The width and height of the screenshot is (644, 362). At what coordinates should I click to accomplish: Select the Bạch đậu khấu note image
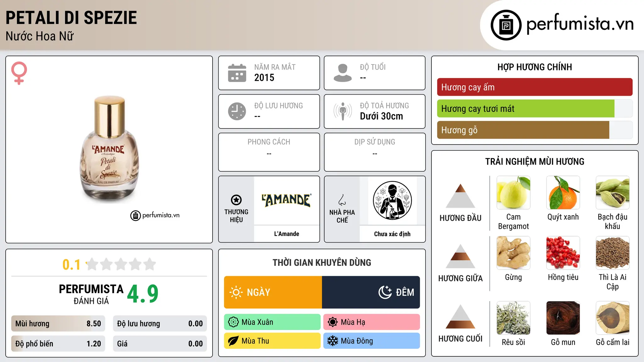[613, 193]
